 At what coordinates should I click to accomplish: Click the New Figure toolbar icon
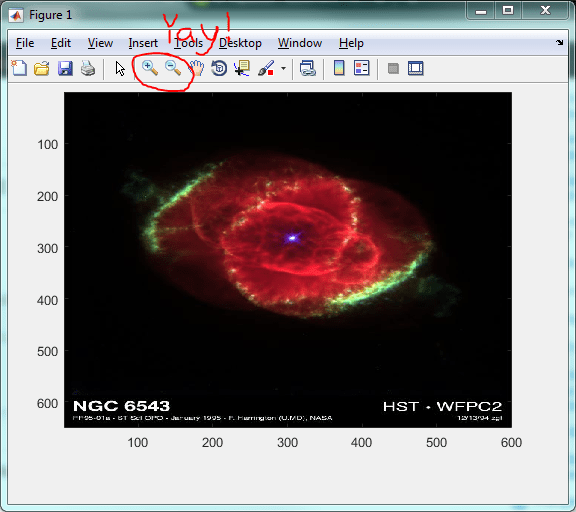19,68
